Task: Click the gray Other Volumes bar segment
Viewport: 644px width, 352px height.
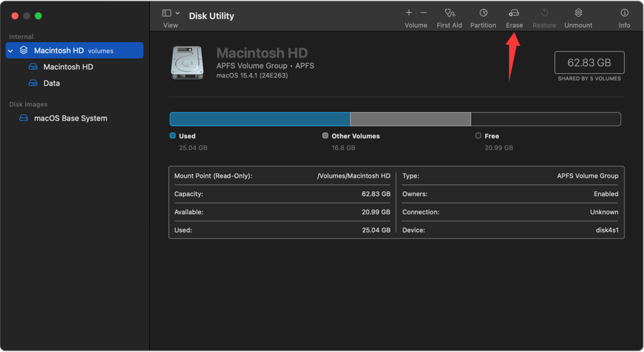Action: click(410, 119)
